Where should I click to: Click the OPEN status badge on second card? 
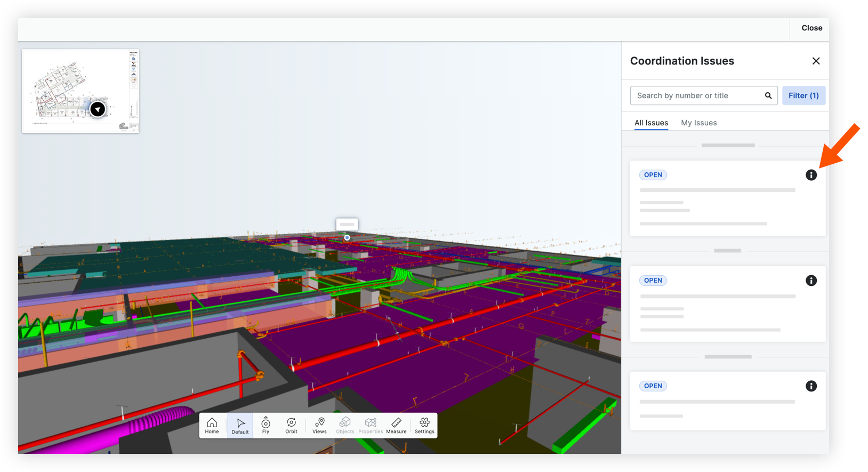click(653, 281)
